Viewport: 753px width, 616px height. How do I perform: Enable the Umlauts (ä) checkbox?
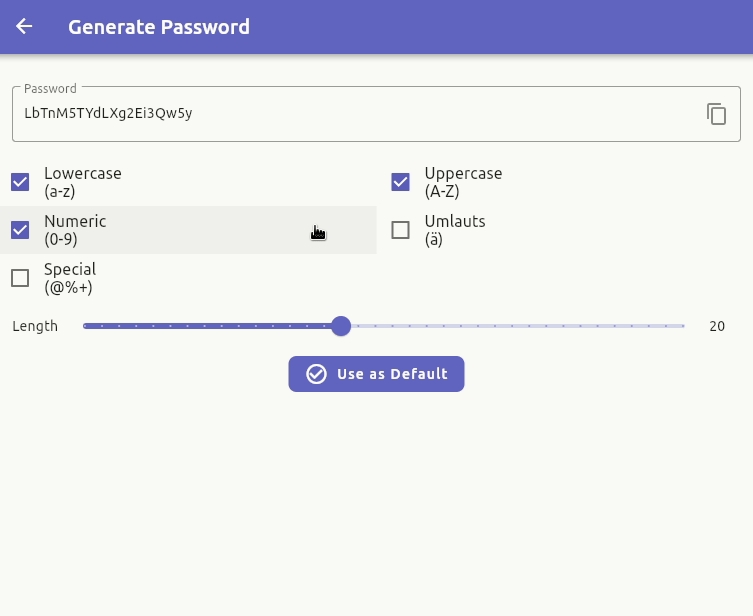pos(400,230)
